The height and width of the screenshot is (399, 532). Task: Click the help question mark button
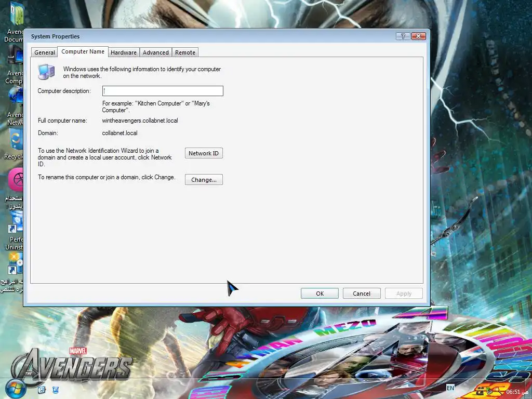(x=403, y=36)
